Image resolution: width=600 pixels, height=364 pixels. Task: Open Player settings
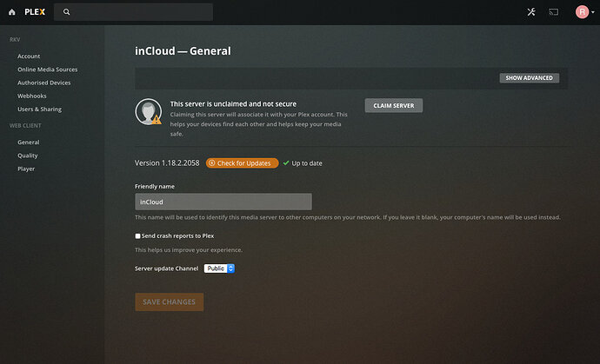coord(26,169)
